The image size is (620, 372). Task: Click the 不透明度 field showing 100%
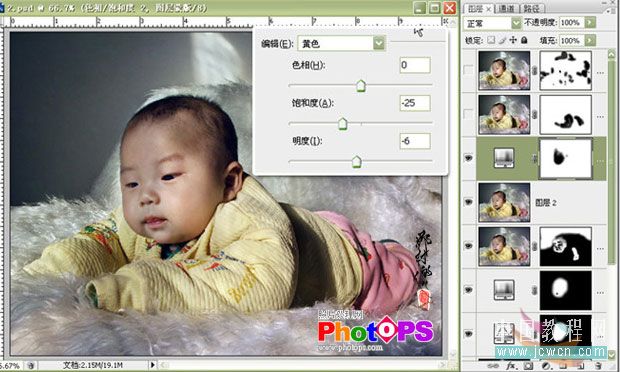click(572, 23)
